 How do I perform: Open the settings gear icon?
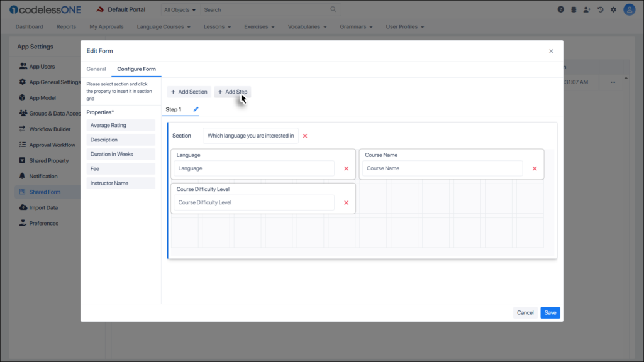pyautogui.click(x=614, y=9)
